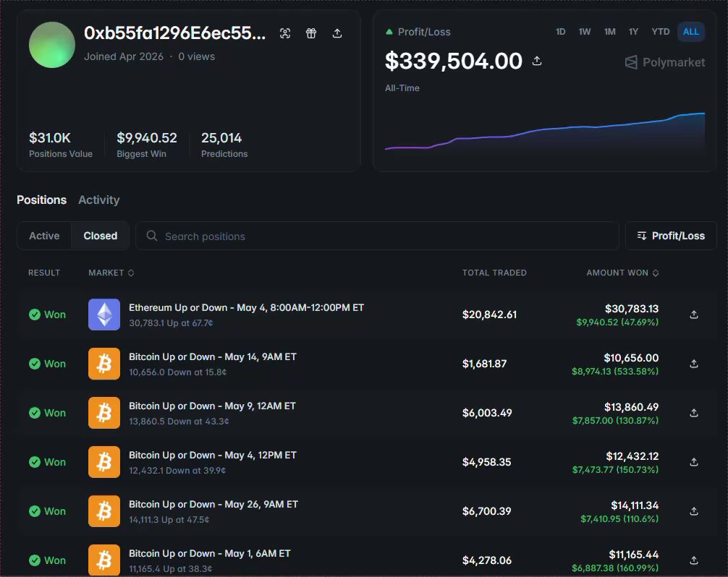This screenshot has height=577, width=728.
Task: Click the $339,504.00 profit value
Action: pos(454,61)
